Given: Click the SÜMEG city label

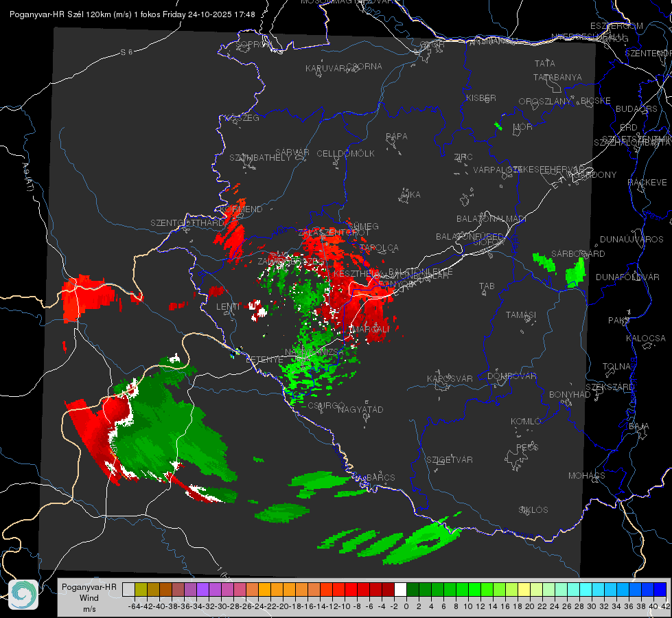Looking at the screenshot, I should click(x=363, y=226).
